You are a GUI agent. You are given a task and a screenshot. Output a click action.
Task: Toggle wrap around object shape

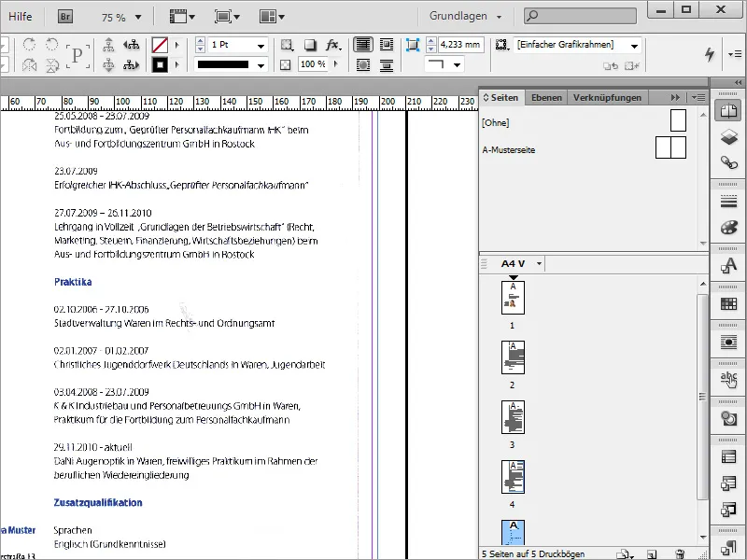coord(363,64)
